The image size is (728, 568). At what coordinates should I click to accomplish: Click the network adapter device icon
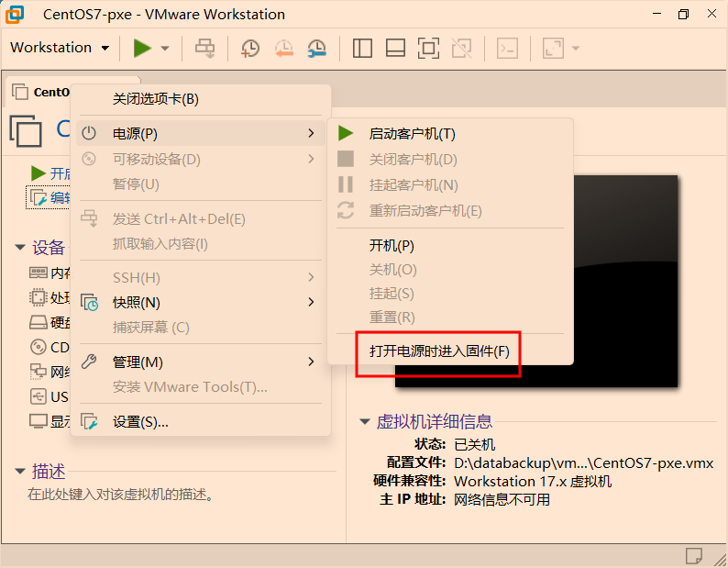point(39,372)
